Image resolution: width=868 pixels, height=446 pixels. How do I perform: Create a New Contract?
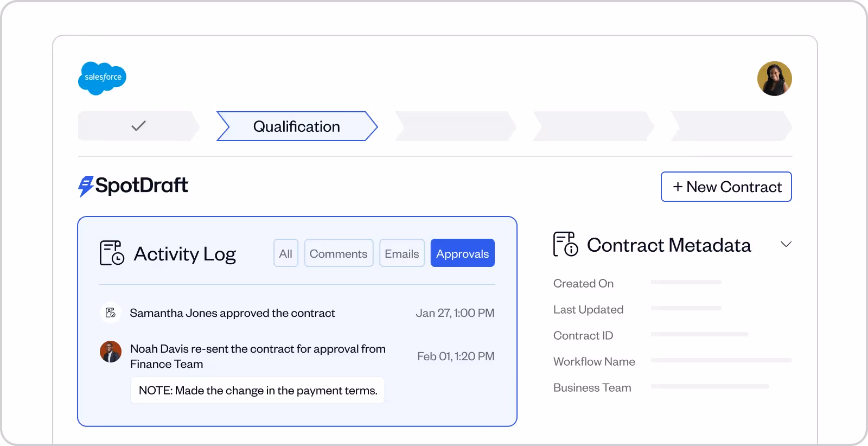coord(726,187)
